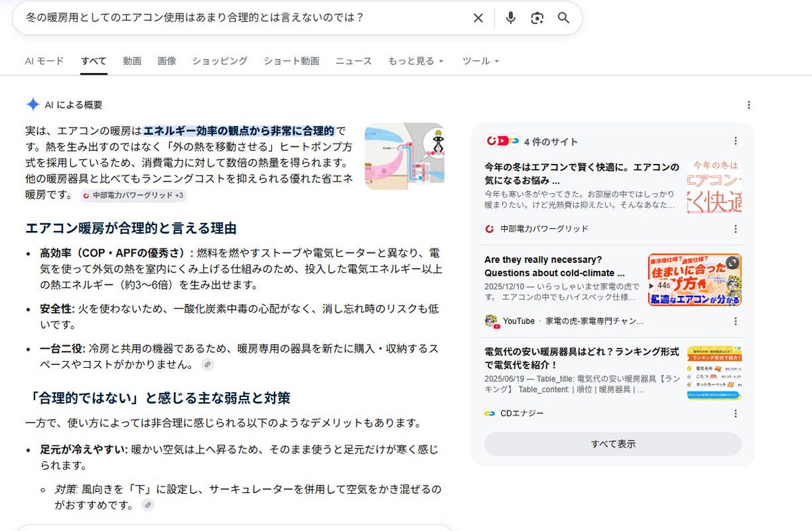Expand the ツール dropdown
Screen dimensions: 812x531
(x=480, y=61)
